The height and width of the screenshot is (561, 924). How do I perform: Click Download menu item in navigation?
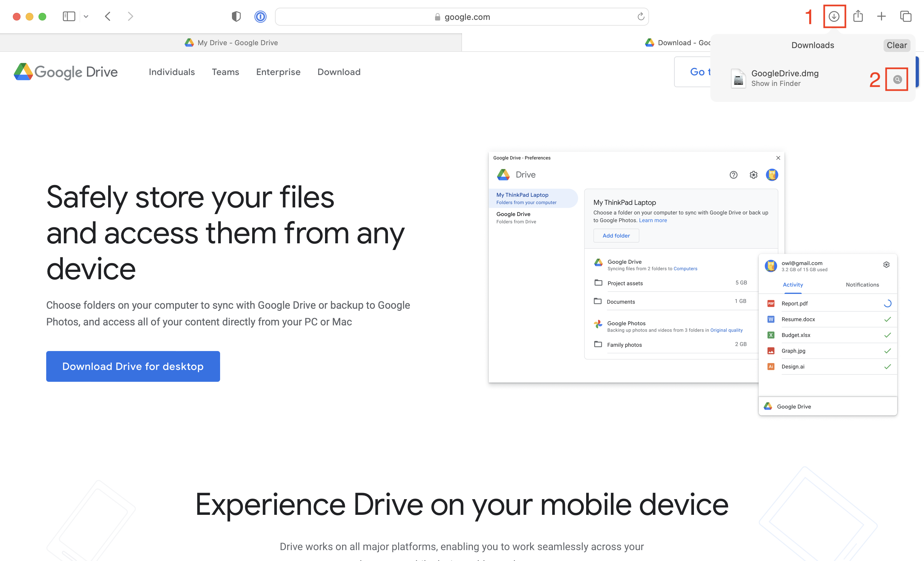338,72
